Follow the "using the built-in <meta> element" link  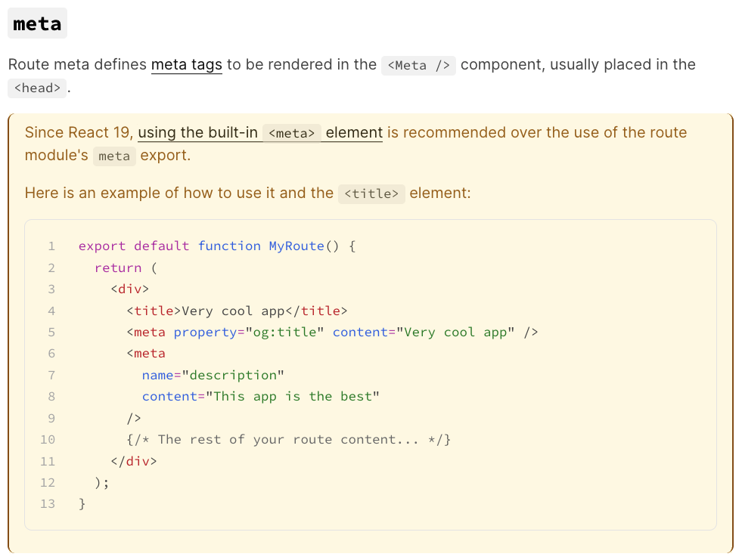(199, 132)
